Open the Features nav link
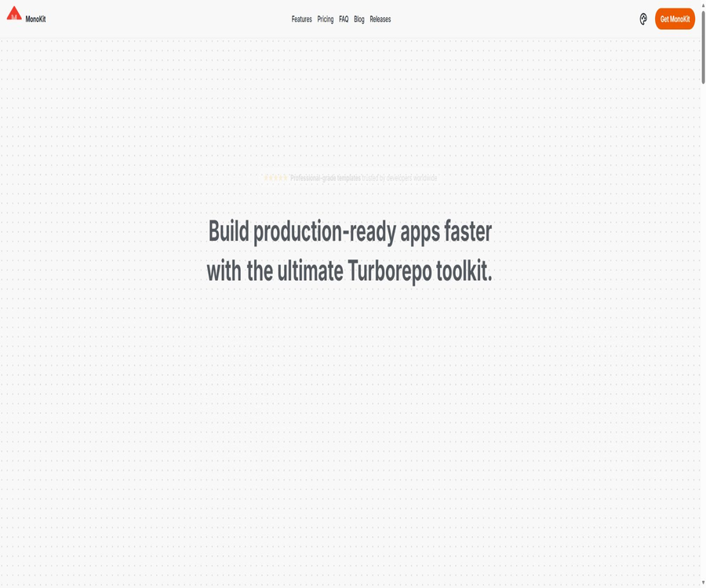Screen dimensions: 706x588 [302, 19]
